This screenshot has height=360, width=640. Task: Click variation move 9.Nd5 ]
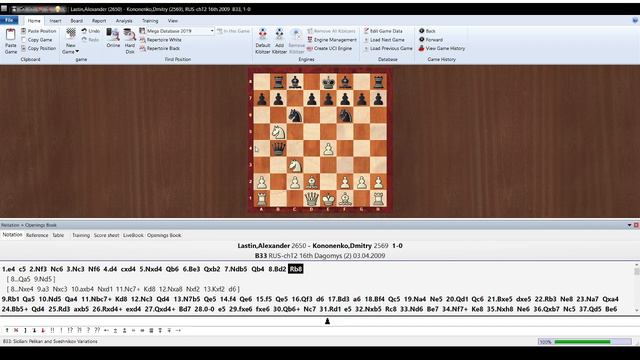click(44, 279)
